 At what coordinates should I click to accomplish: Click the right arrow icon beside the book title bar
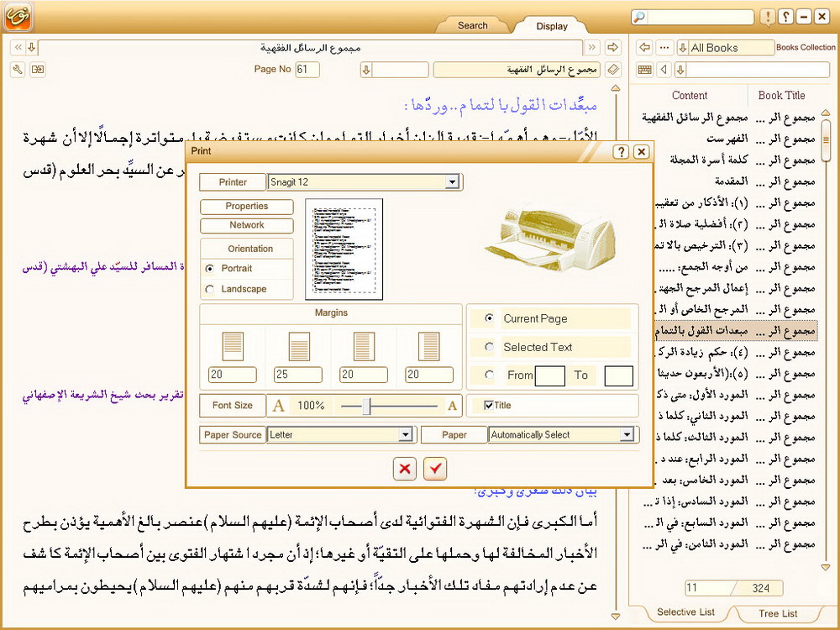pos(612,48)
